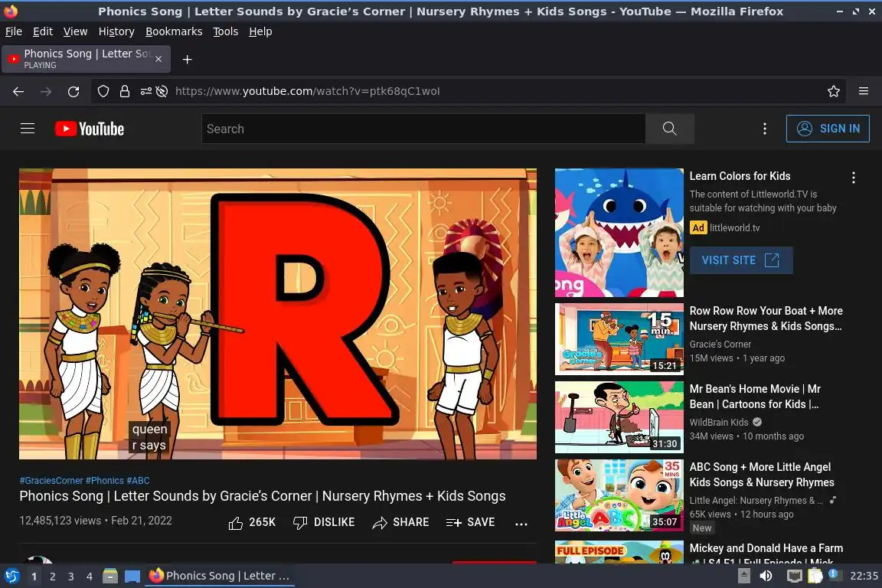Open the Edit menu
The image size is (882, 588).
tap(43, 31)
